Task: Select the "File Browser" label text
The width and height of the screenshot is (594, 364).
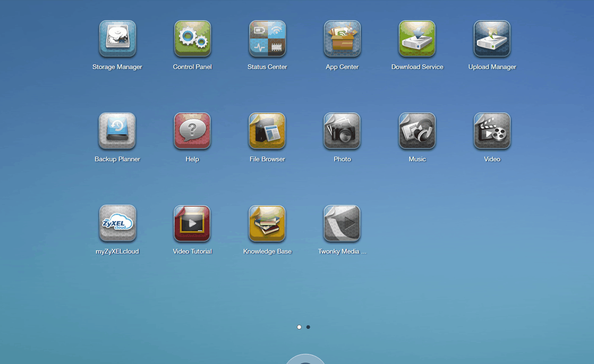Action: [x=268, y=159]
